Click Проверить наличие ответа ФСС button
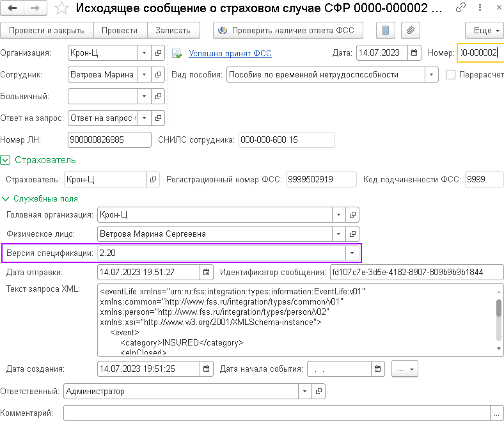504x421 pixels. [288, 30]
